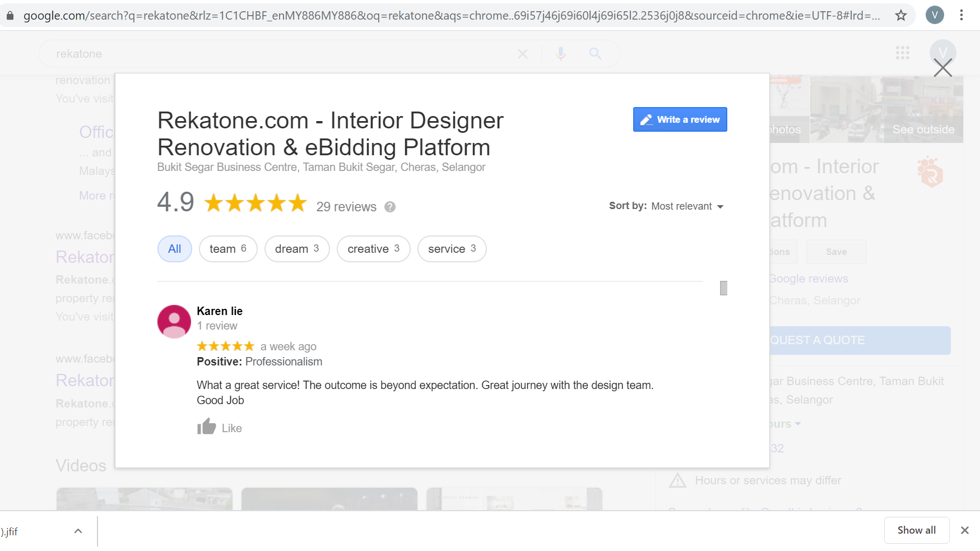Click the five-star rating next to 4.9
Image resolution: width=980 pixels, height=551 pixels.
[256, 203]
